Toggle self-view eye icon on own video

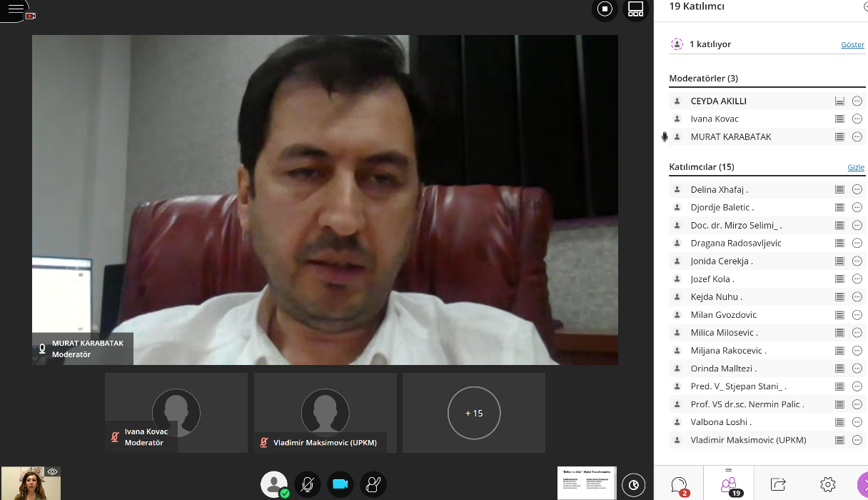(52, 471)
